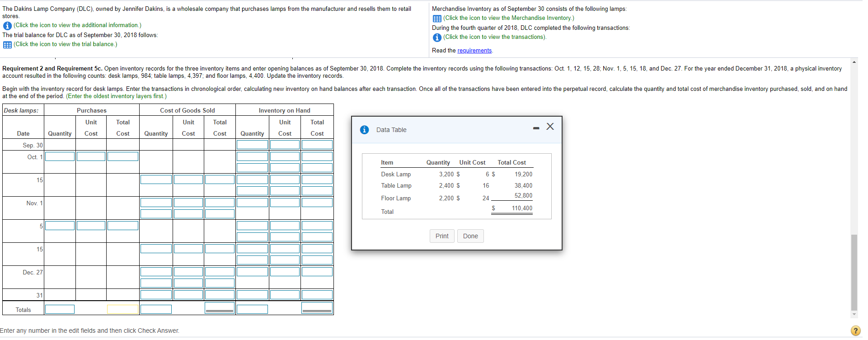Click Nov. 5 purchases unit cost field
The width and height of the screenshot is (868, 340).
pos(91,226)
